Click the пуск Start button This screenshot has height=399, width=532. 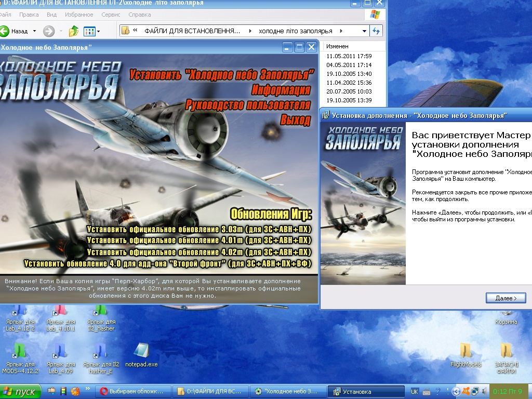coord(20,392)
